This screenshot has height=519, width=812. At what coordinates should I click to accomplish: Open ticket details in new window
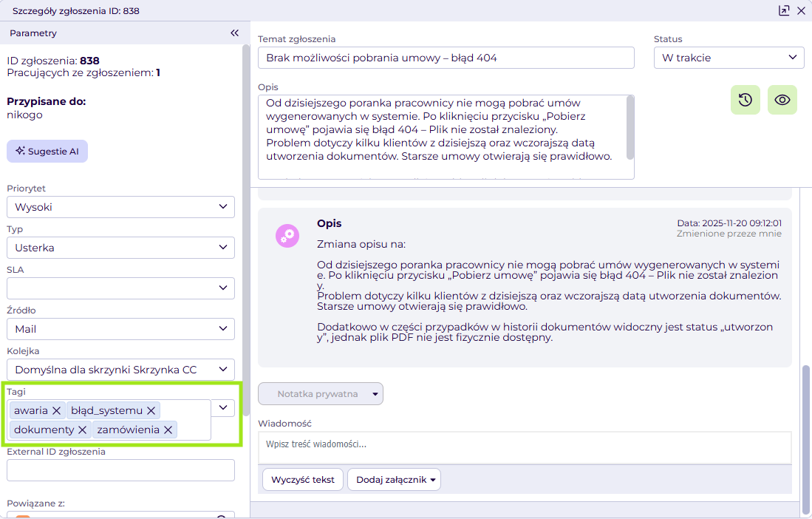[x=784, y=10]
